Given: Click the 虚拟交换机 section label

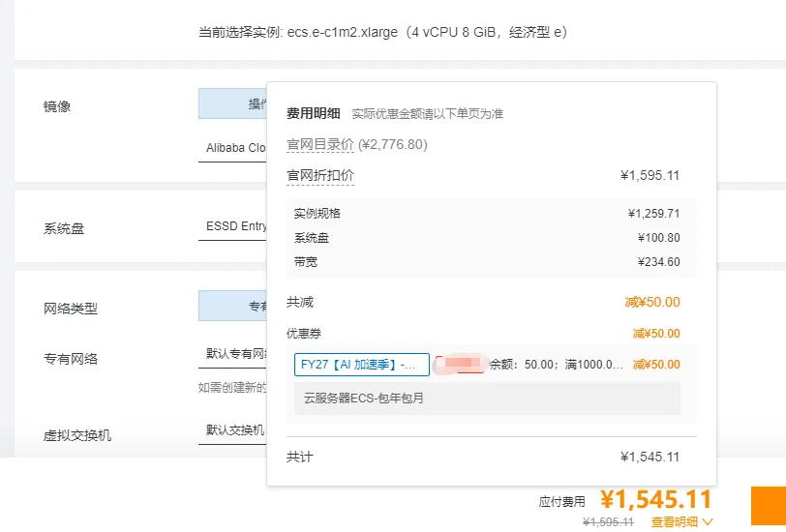Looking at the screenshot, I should [x=77, y=435].
